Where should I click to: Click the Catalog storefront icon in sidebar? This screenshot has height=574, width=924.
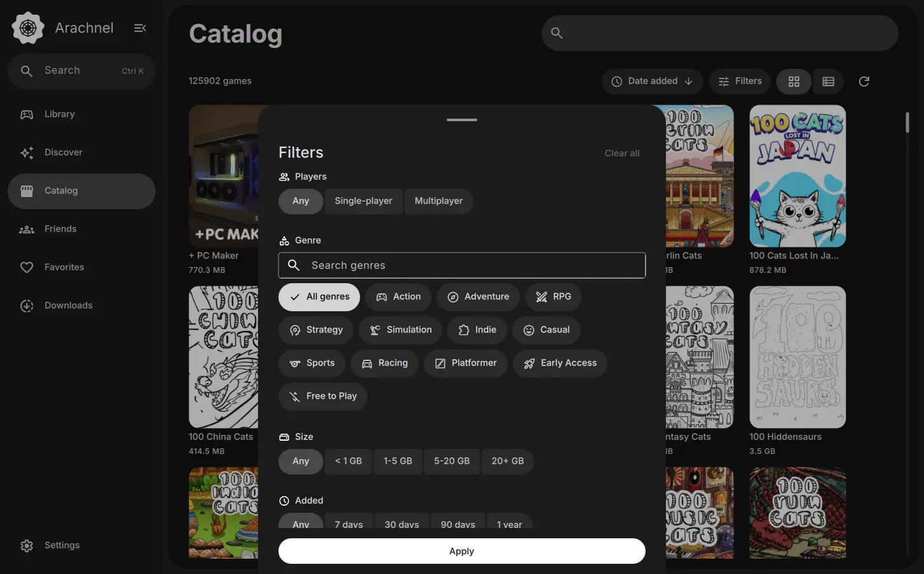pyautogui.click(x=27, y=191)
